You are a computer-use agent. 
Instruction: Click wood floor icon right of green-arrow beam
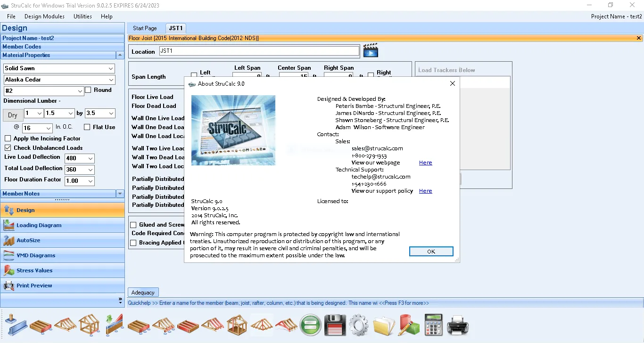pos(139,325)
